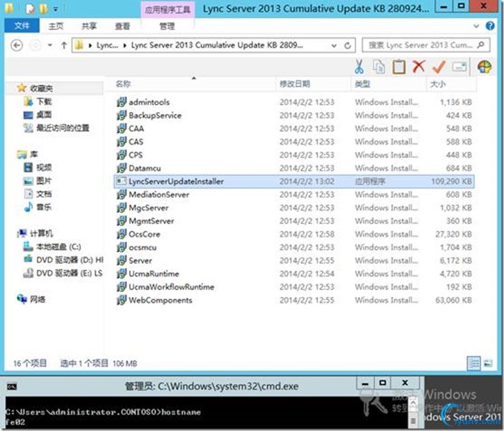Navigate to the 'Lync...' breadcrumb folder
Viewport: 504px width, 431px height.
click(x=108, y=45)
